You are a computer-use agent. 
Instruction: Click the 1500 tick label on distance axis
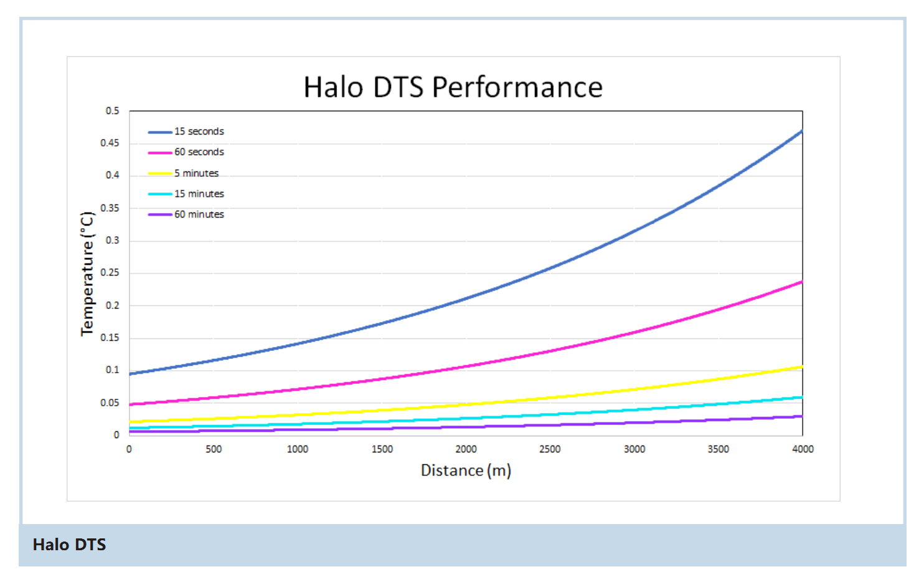click(382, 449)
